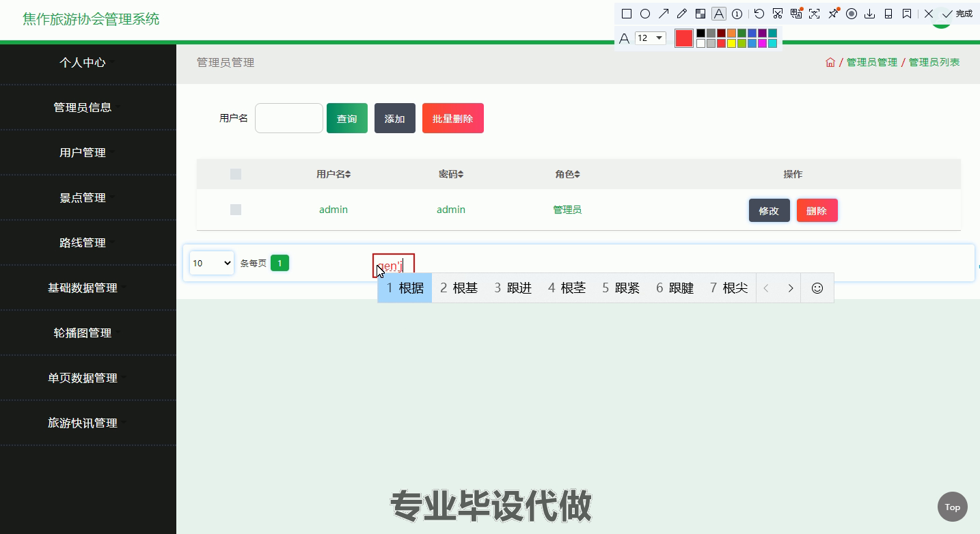Image resolution: width=980 pixels, height=534 pixels.
Task: Send screenshot to phone icon
Action: pos(888,14)
